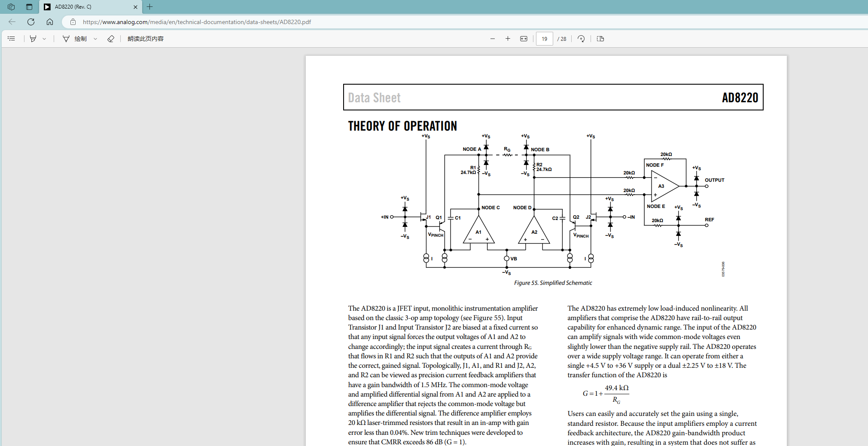Toggle fit to width view
868x446 pixels.
pos(524,39)
